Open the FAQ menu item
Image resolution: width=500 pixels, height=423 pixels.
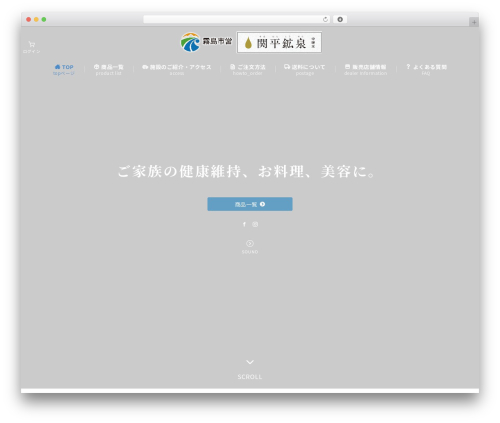426,70
